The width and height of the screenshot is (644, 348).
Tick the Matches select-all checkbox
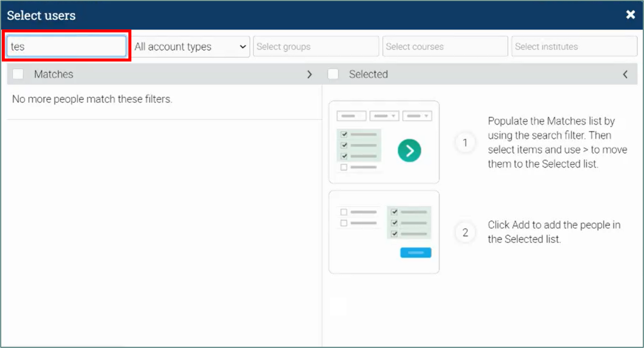click(18, 74)
